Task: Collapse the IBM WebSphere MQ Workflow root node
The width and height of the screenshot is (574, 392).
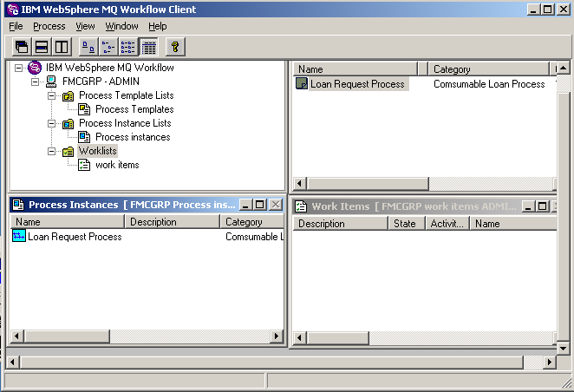Action: point(18,68)
